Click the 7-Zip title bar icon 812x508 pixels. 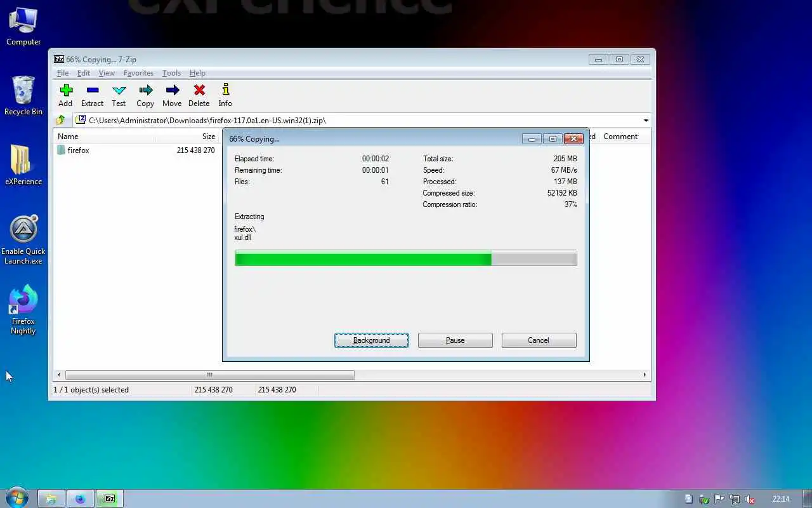pos(59,59)
